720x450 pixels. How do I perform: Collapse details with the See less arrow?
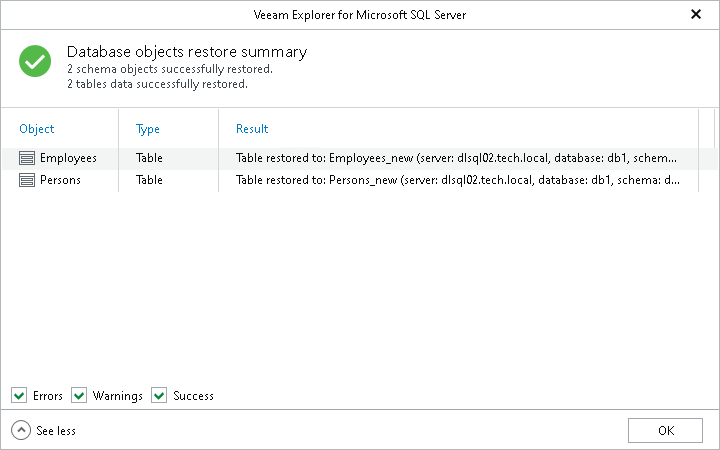[21, 430]
